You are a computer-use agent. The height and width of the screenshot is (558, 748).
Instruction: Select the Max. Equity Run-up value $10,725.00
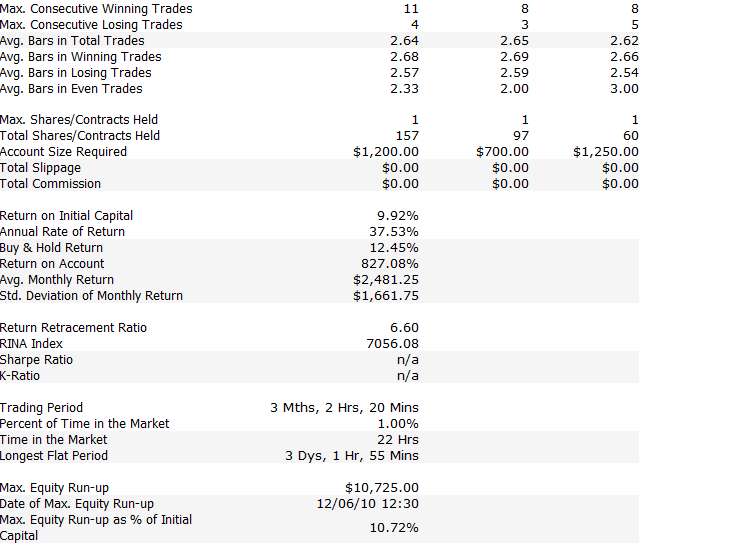pos(382,487)
